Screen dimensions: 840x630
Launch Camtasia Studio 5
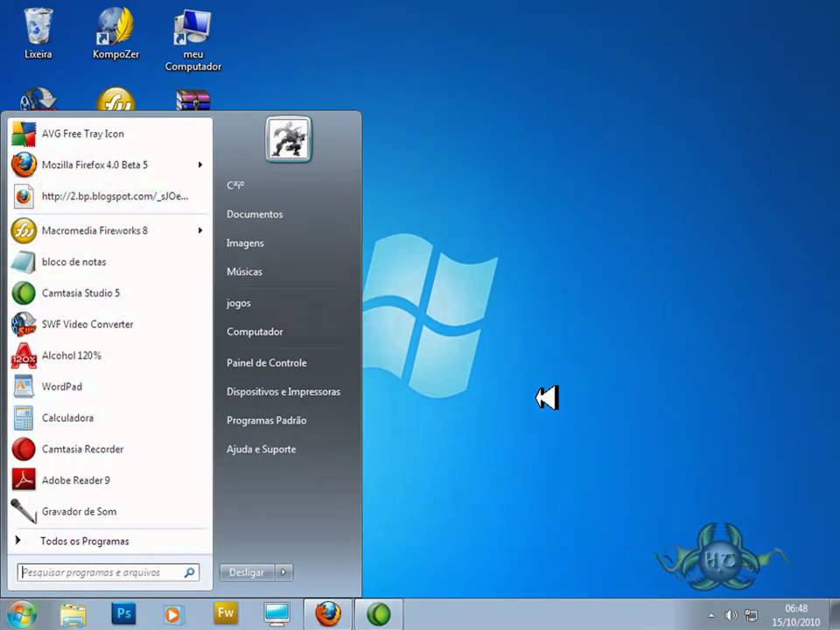[x=110, y=293]
